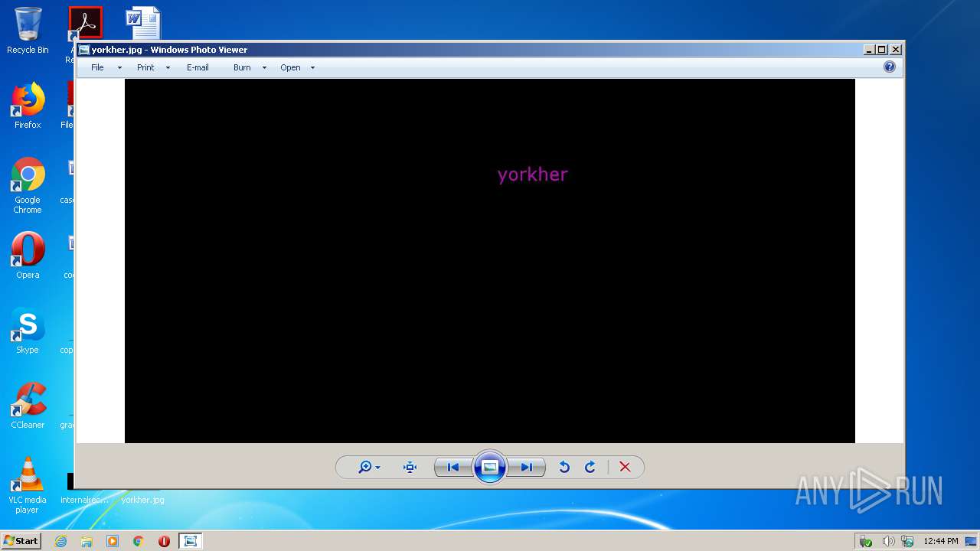Select the Opera desktop icon

click(28, 256)
